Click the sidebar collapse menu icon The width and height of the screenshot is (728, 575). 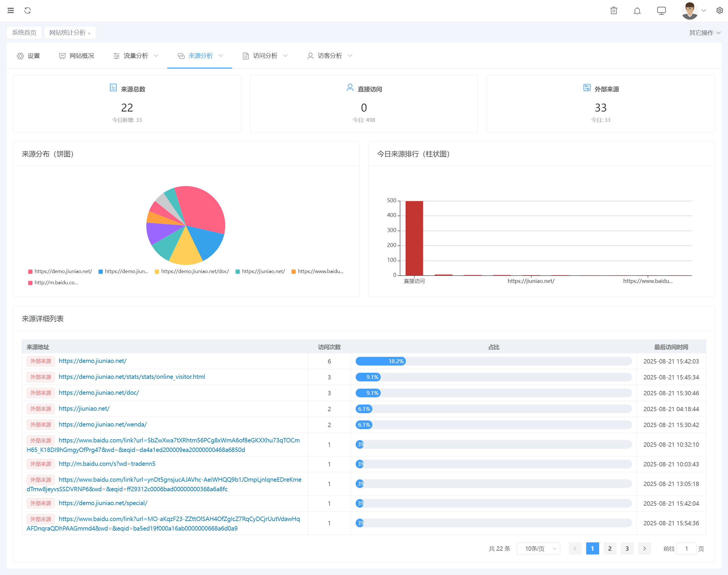click(11, 10)
